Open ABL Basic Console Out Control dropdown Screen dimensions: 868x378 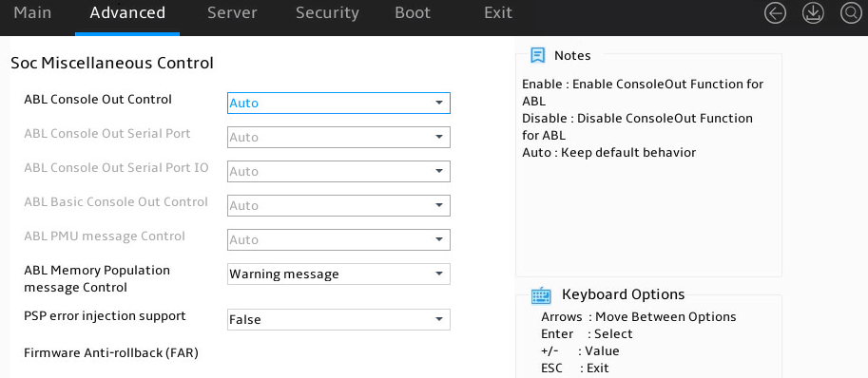pyautogui.click(x=338, y=205)
